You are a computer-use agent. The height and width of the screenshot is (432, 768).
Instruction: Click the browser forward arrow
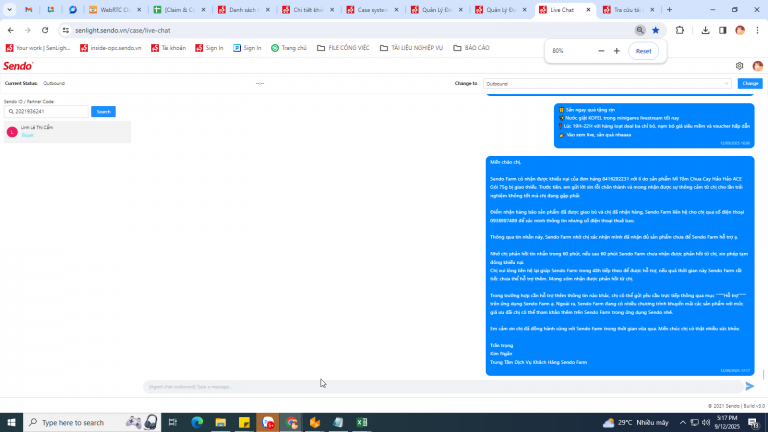[28, 30]
